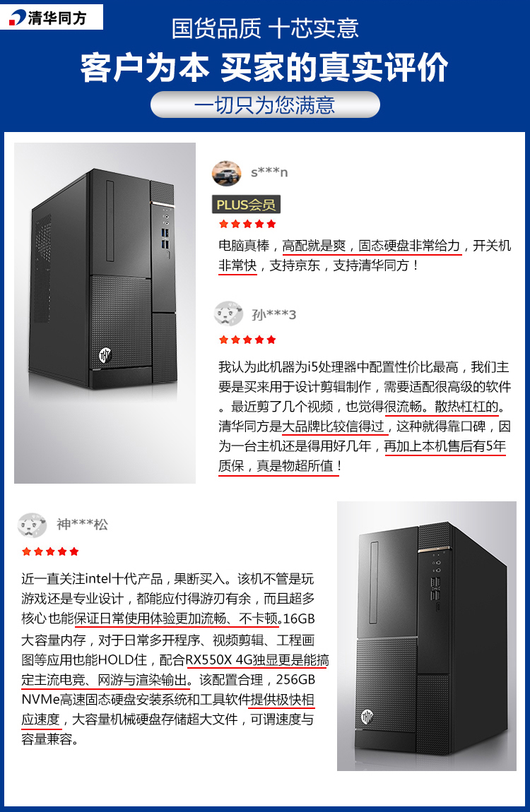
Task: Click the 一切只为您满意 pill banner
Action: coord(265,105)
